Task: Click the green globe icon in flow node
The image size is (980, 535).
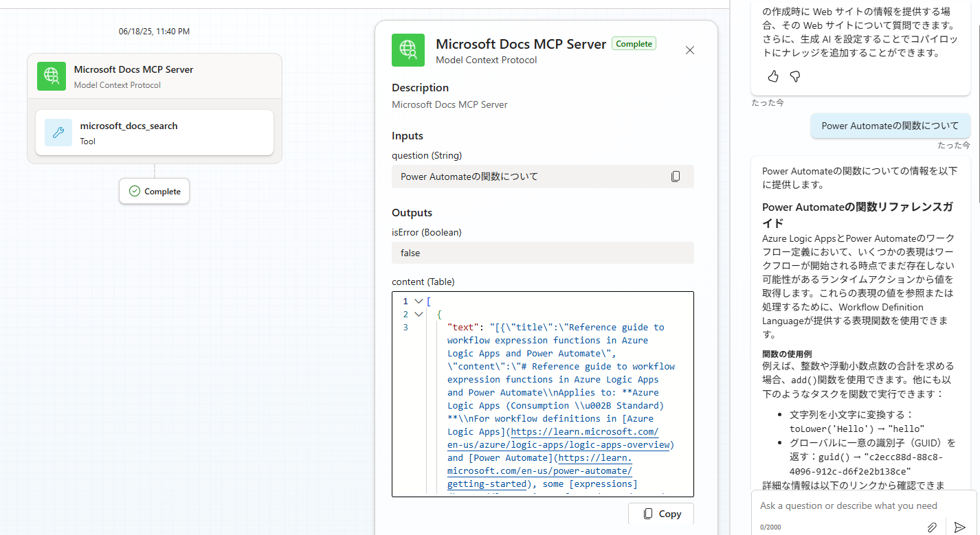Action: [52, 76]
